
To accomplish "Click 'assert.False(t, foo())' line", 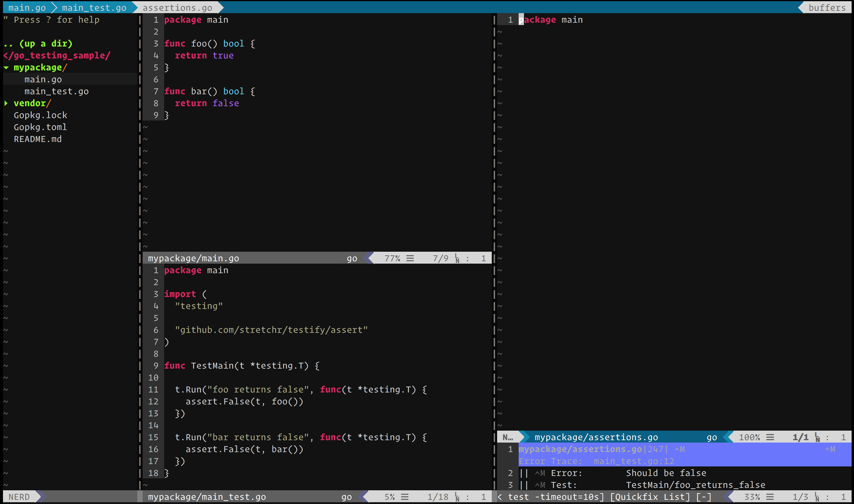I will click(244, 401).
